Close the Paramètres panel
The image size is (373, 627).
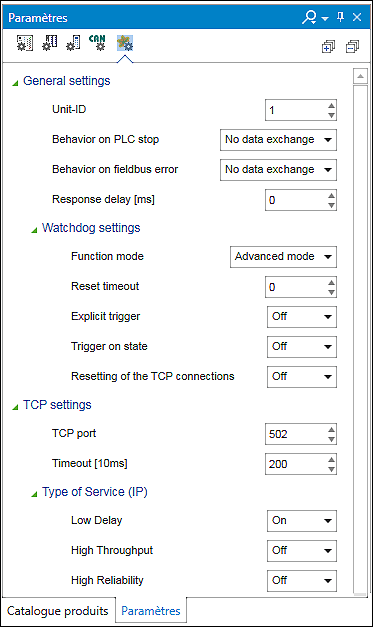(x=357, y=17)
